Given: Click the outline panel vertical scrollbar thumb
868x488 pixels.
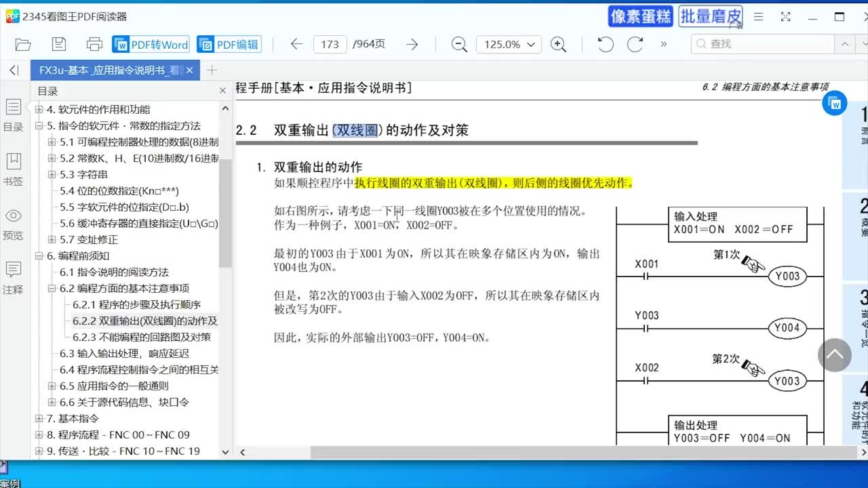Looking at the screenshot, I should [x=225, y=213].
